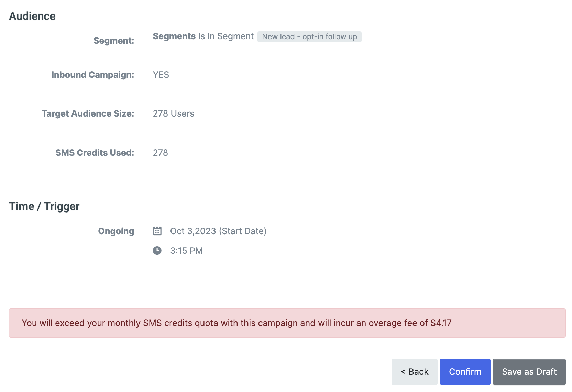Click the calendar icon beside start date

point(157,231)
